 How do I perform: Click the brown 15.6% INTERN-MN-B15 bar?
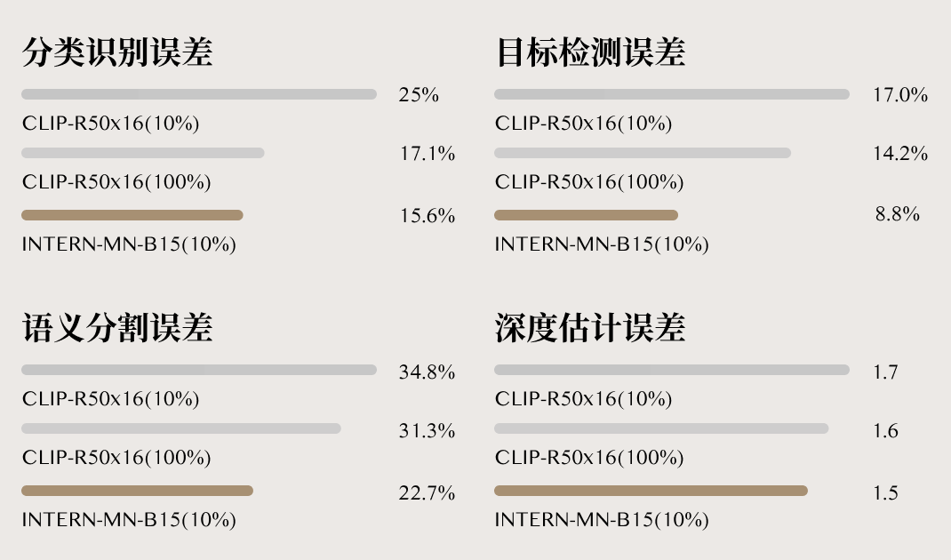[x=132, y=215]
